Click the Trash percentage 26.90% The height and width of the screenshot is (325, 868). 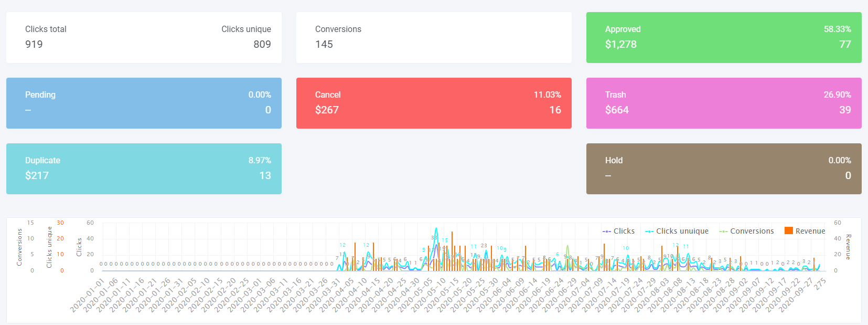coord(837,95)
